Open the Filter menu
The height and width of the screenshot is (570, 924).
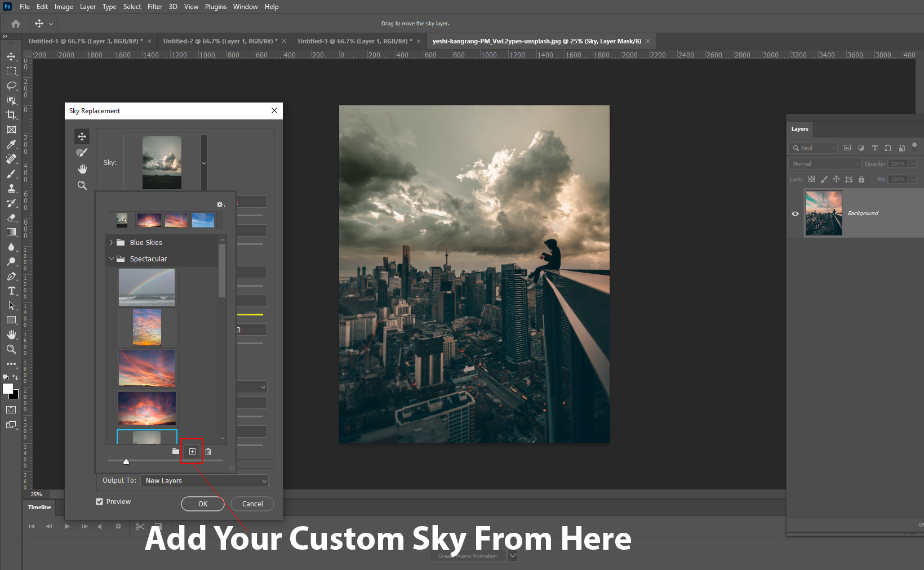(x=154, y=7)
